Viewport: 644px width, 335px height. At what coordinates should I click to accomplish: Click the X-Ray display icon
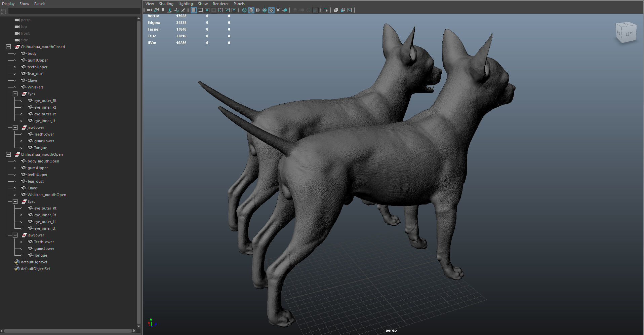coord(336,10)
